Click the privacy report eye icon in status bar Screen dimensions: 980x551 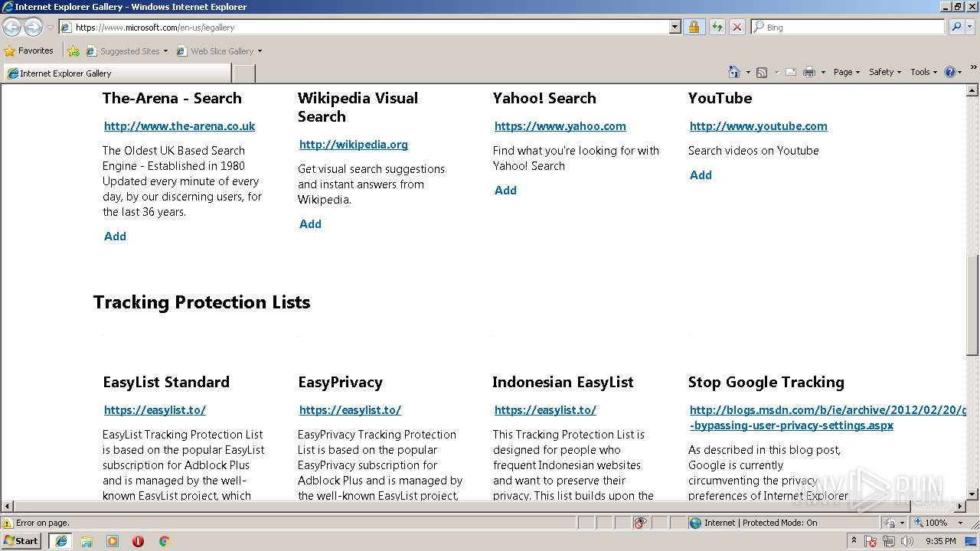(640, 523)
